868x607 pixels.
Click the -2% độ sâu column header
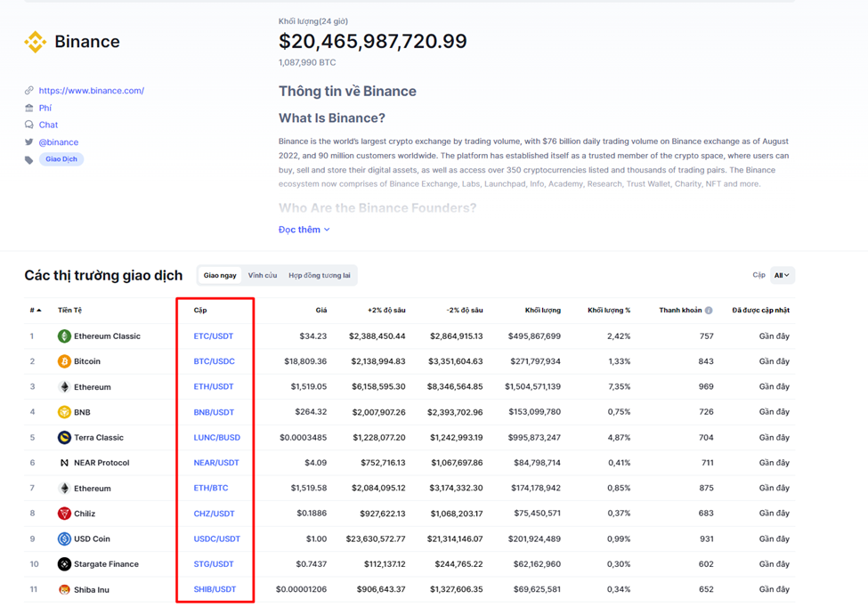465,311
